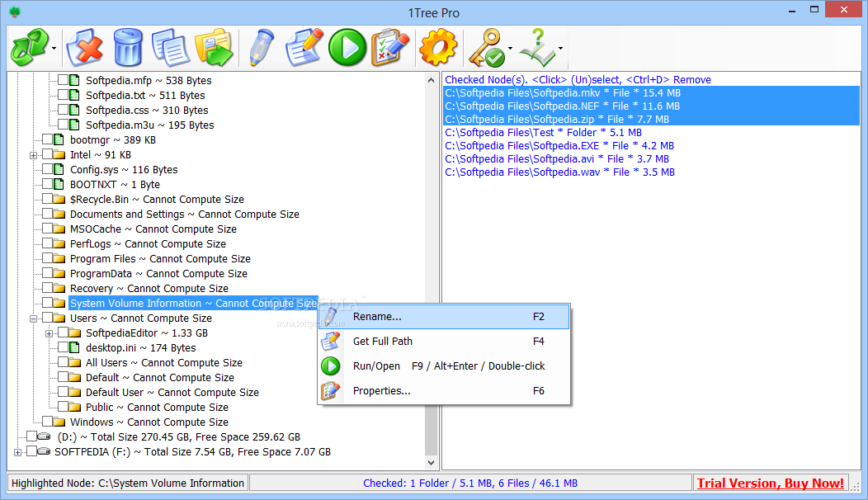Select the Softpedia.NEF checked node row

(652, 106)
